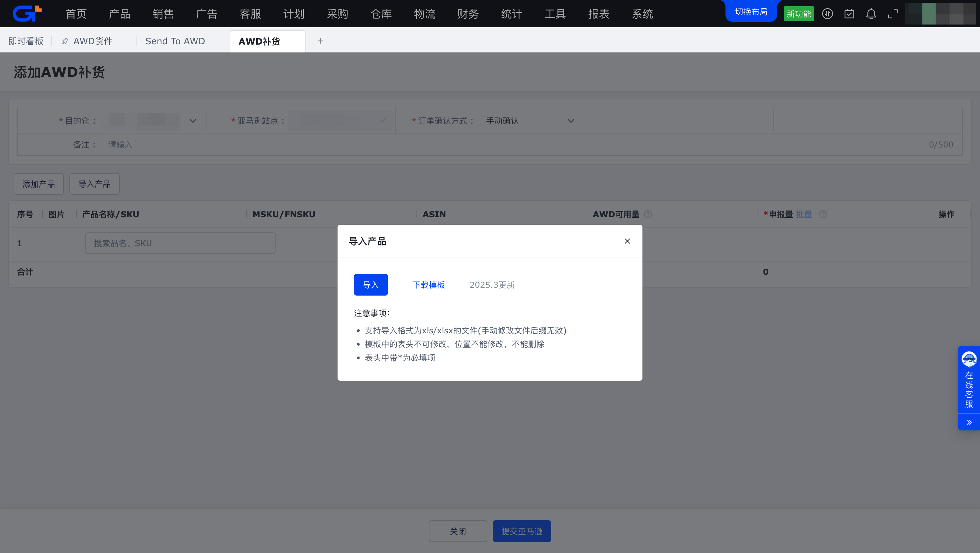Click the 导入产品 button
The height and width of the screenshot is (553, 980).
point(94,184)
